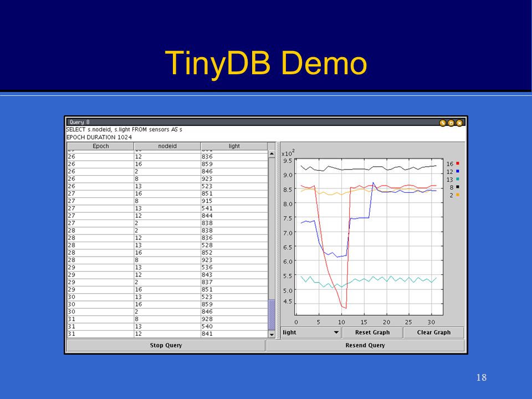532x399 pixels.
Task: Click the black swatch for node 8
Action: [x=458, y=187]
